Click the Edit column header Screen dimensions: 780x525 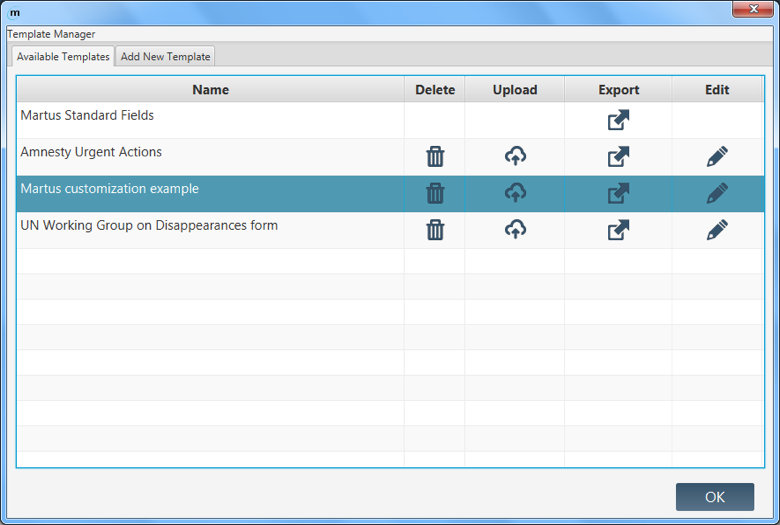717,90
